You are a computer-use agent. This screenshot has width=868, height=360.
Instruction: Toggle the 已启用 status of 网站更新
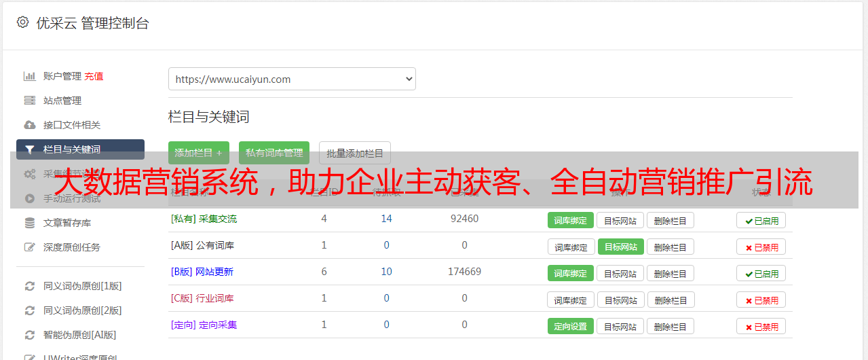(761, 273)
